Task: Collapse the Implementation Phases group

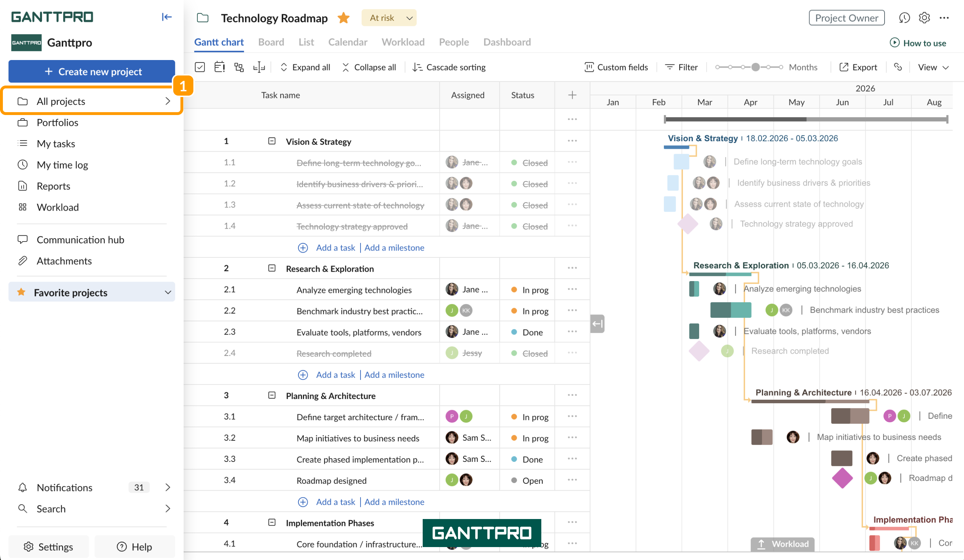Action: 272,522
